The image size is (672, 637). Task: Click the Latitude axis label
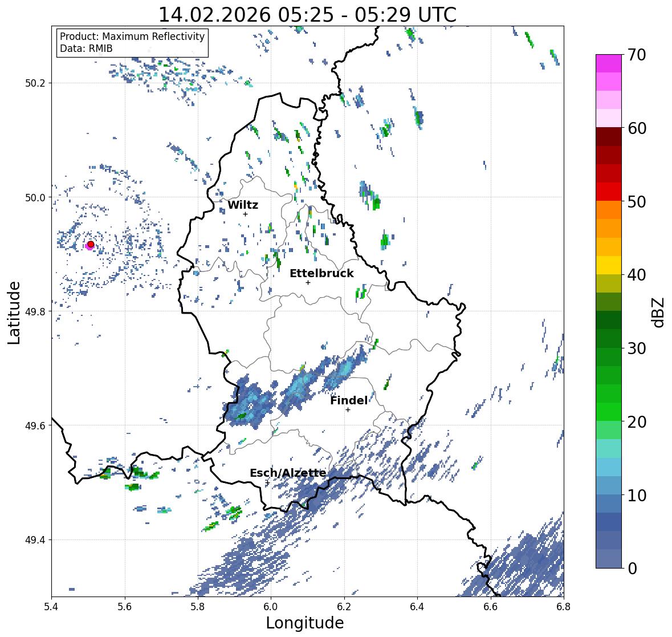tap(14, 313)
